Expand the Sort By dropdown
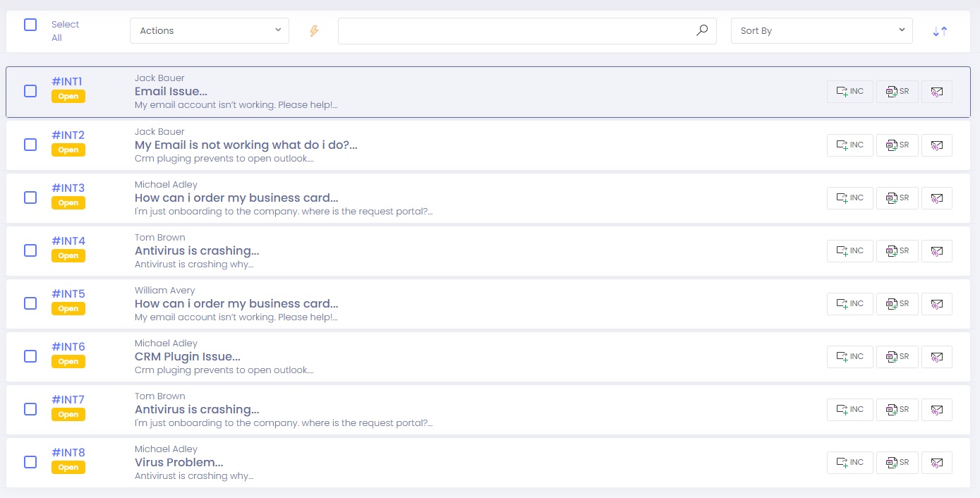Screen dimensions: 980x498 point(821,31)
